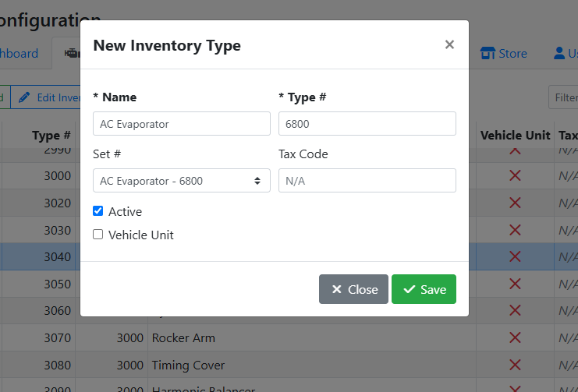This screenshot has width=578, height=392.
Task: Uncheck the Active checkbox
Action: pos(98,211)
